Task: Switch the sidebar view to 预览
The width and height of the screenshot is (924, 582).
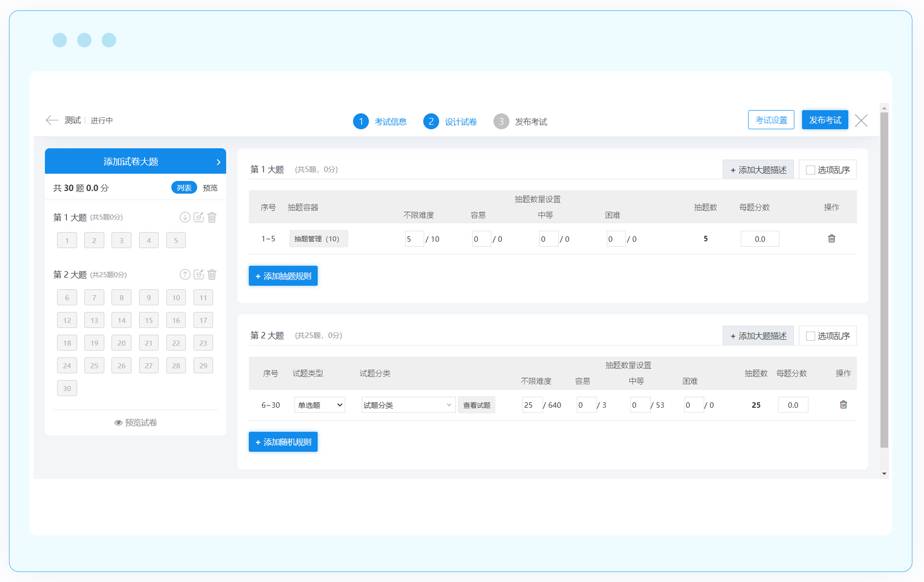Action: (x=210, y=188)
